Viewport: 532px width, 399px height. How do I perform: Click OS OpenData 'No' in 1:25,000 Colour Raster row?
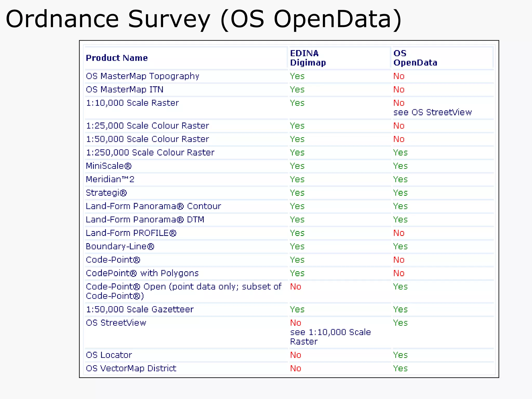(x=399, y=126)
